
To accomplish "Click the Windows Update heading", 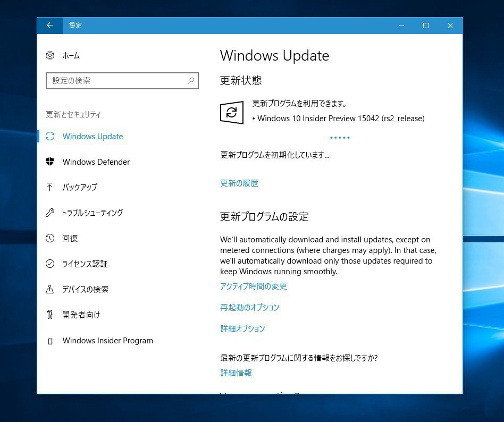I will [274, 56].
